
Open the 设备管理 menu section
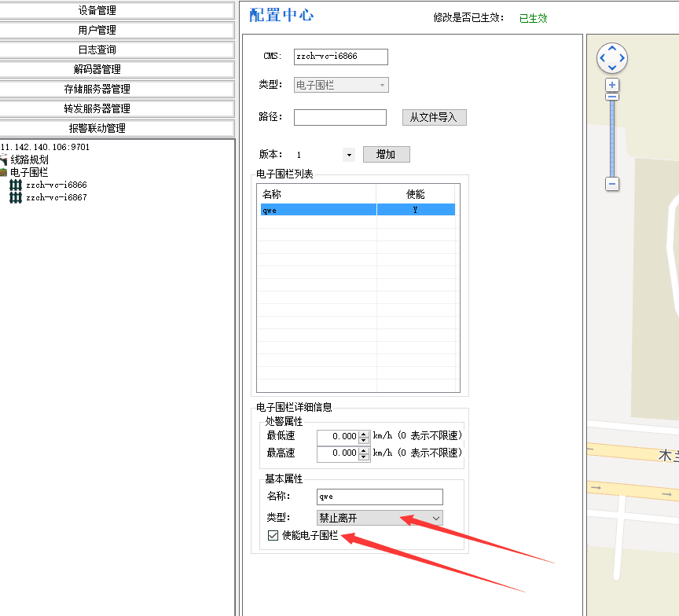(x=117, y=10)
